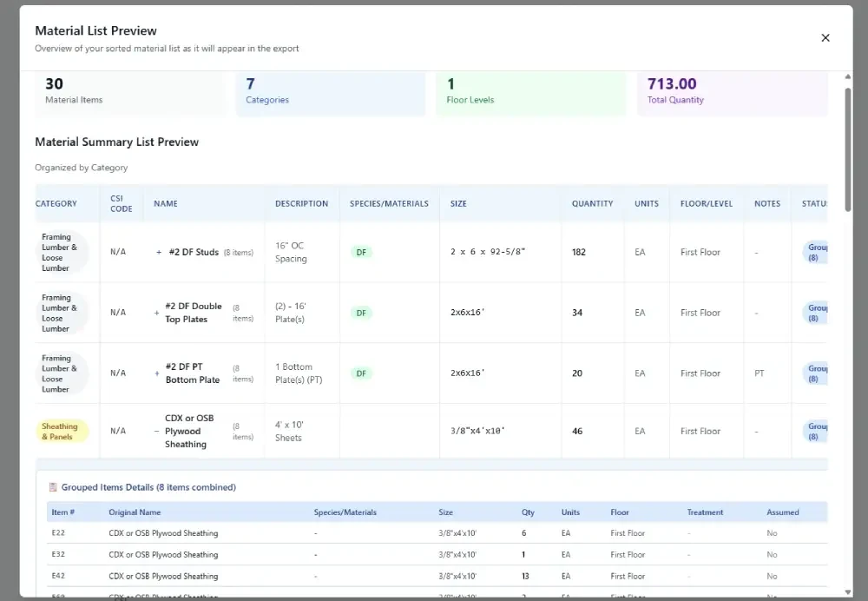Click the Sheathing & Panels category pill

tap(62, 432)
